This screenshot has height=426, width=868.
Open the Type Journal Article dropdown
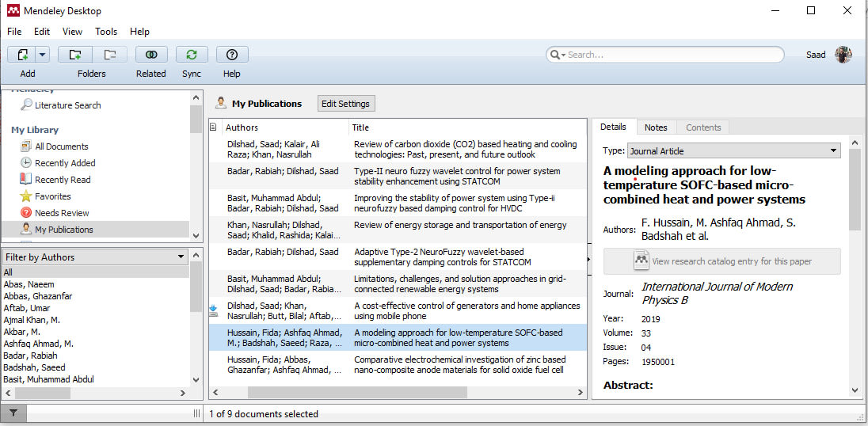click(734, 150)
